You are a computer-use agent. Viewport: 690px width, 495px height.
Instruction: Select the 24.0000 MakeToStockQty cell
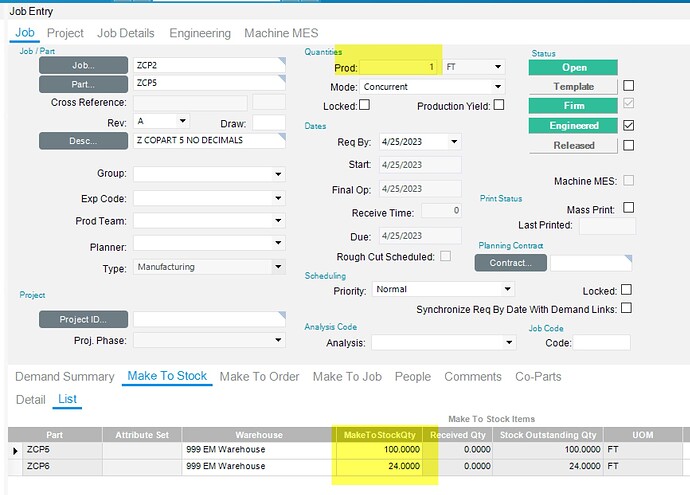coord(379,466)
